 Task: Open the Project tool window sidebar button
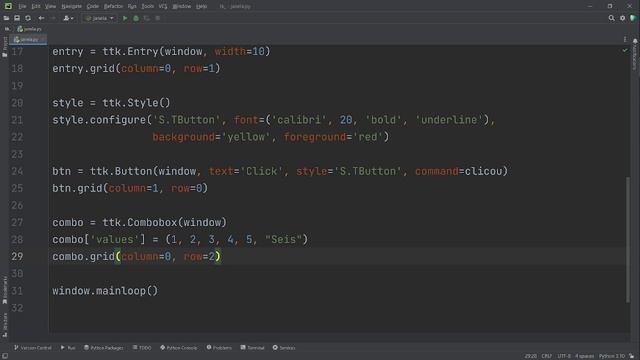[x=4, y=47]
